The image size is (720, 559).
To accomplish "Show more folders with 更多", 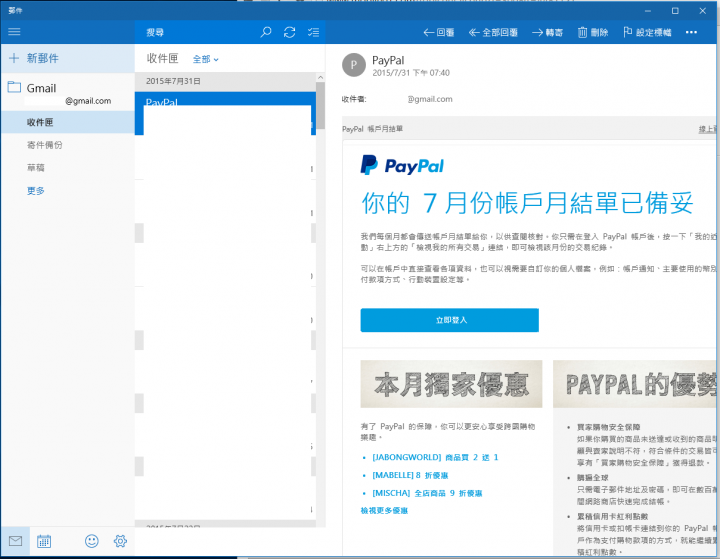I will point(36,191).
